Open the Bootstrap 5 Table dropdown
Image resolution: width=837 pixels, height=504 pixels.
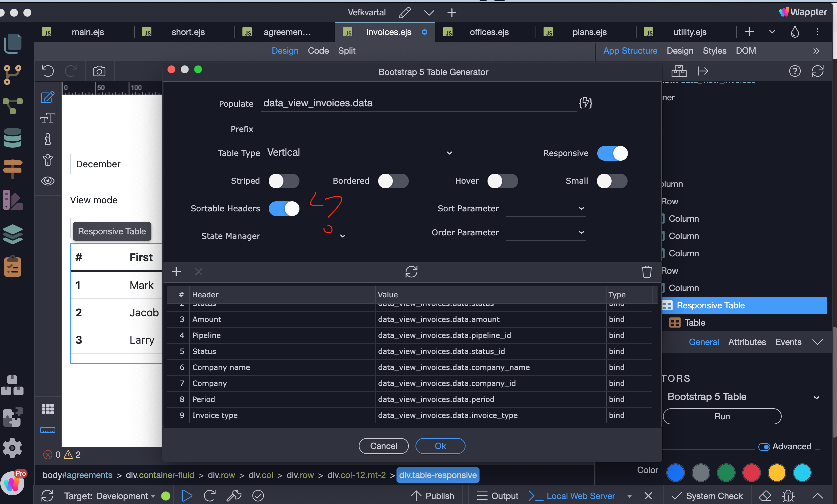(x=743, y=396)
